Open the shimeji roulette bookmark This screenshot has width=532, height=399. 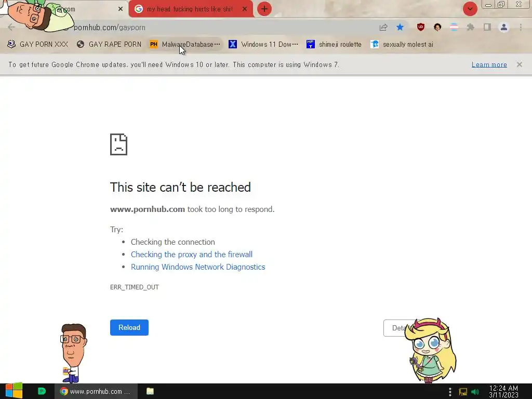(x=334, y=45)
